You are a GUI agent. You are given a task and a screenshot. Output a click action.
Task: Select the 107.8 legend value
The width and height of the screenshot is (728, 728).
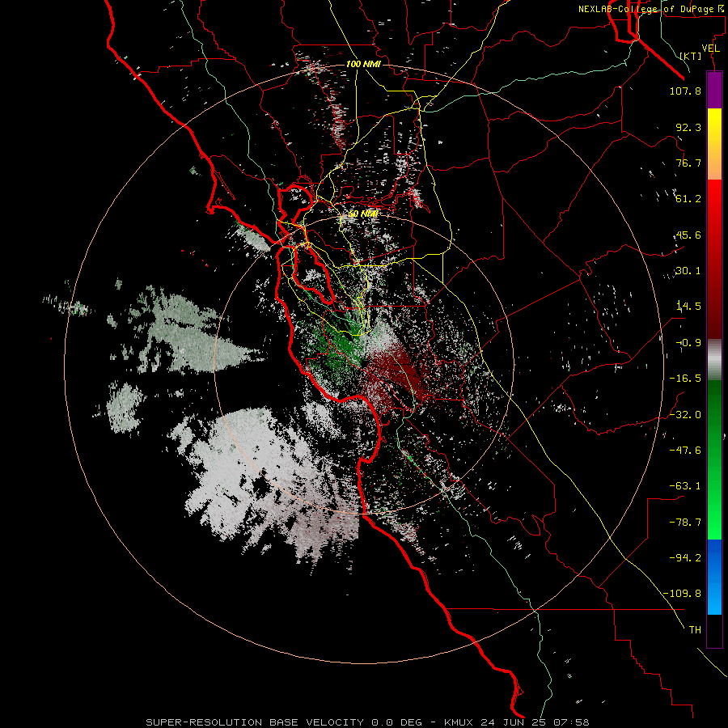pyautogui.click(x=685, y=91)
